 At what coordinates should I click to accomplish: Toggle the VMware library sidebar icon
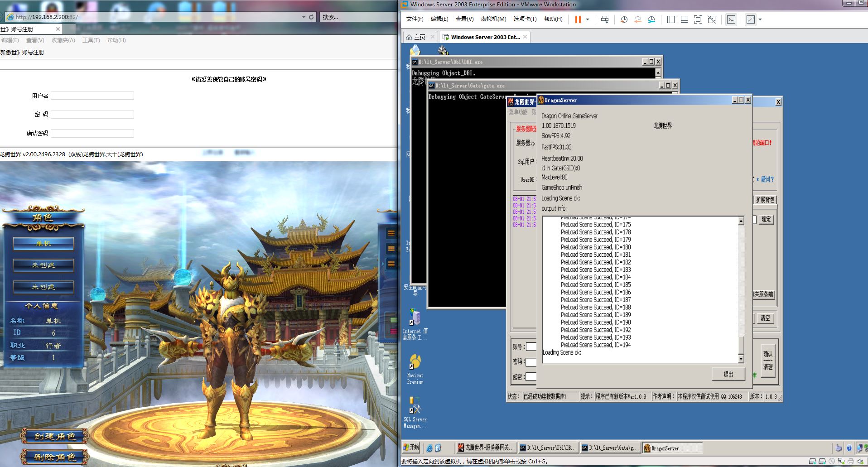[671, 19]
